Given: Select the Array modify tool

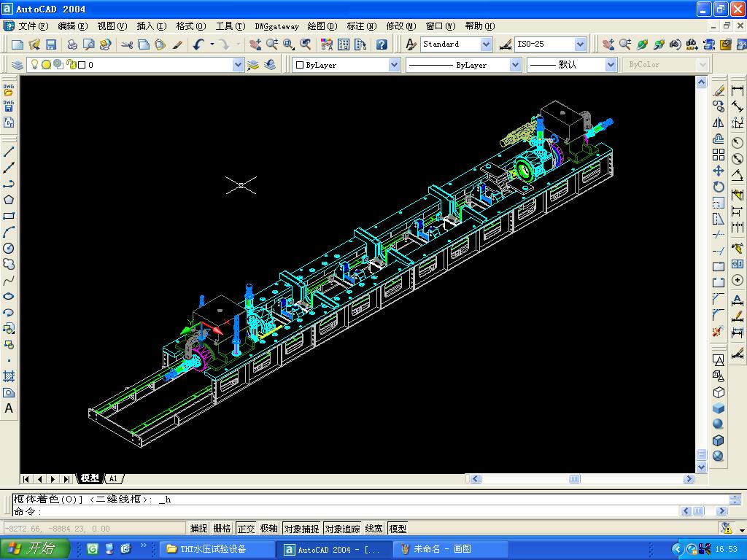Looking at the screenshot, I should 719,155.
